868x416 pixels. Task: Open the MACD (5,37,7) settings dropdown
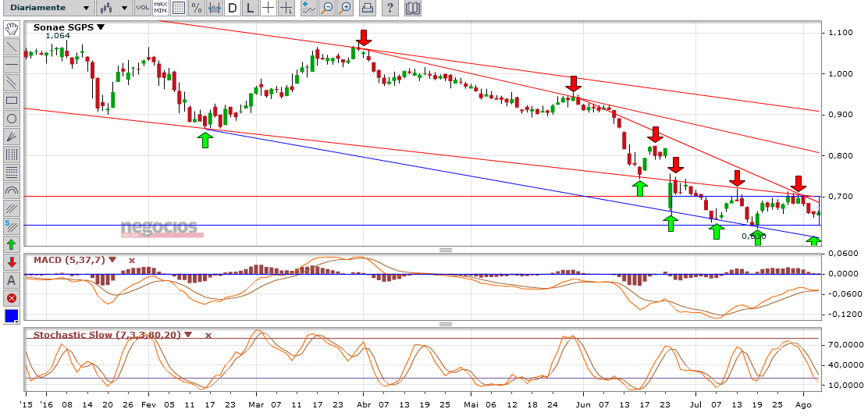[113, 259]
